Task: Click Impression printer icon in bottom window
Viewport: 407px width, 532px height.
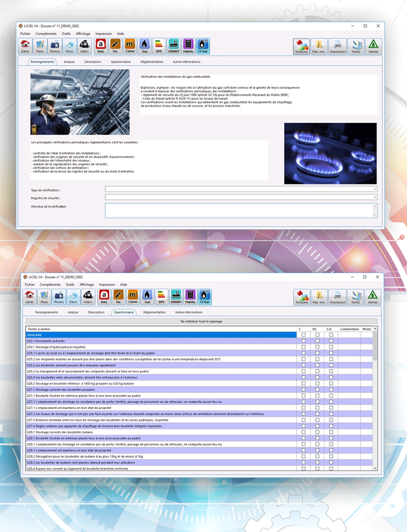Action: tap(337, 297)
